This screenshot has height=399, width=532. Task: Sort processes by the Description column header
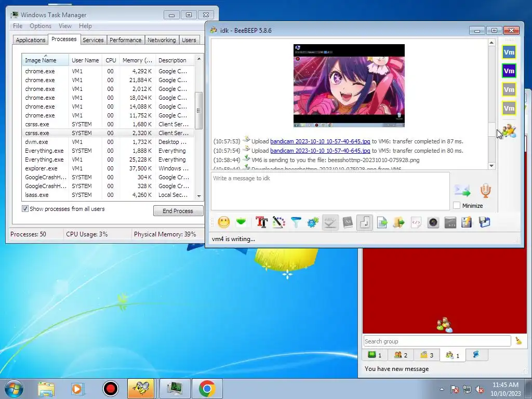tap(175, 60)
